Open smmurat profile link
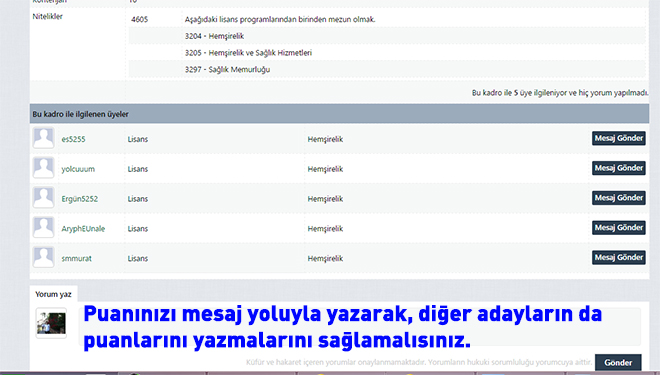The height and width of the screenshot is (375, 660). click(76, 259)
